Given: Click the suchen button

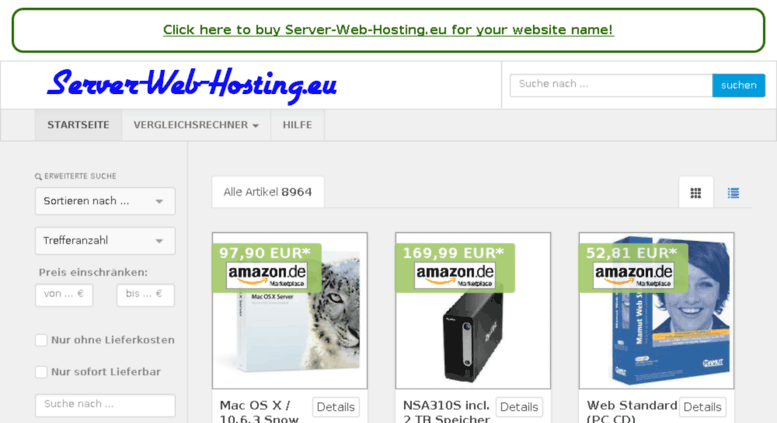Looking at the screenshot, I should tap(738, 85).
